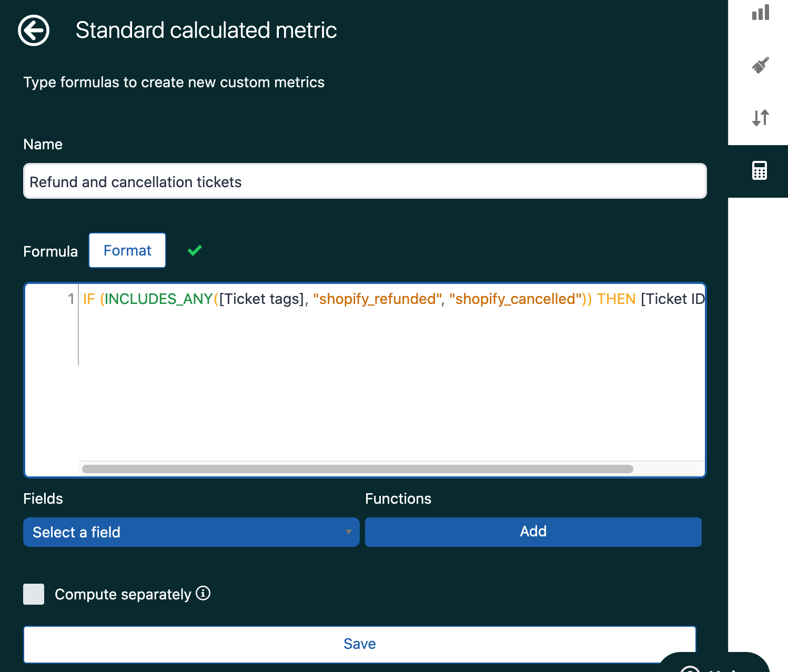
Task: Click the Add functions button
Action: (x=533, y=532)
